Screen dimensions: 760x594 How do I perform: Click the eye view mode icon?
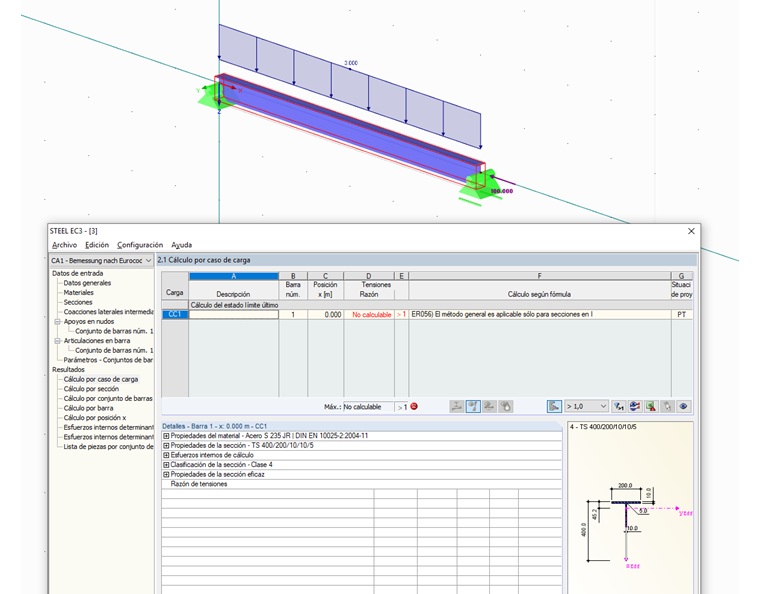(683, 406)
